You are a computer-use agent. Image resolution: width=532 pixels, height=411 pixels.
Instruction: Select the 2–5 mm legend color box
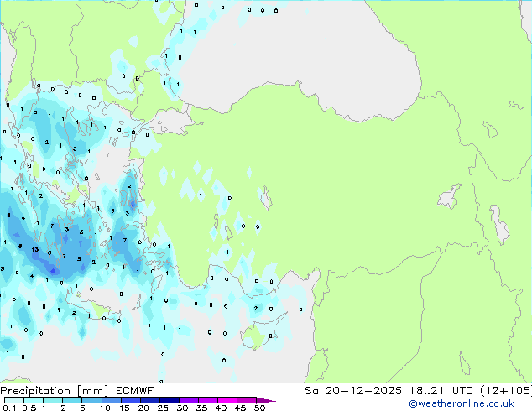click(x=72, y=400)
